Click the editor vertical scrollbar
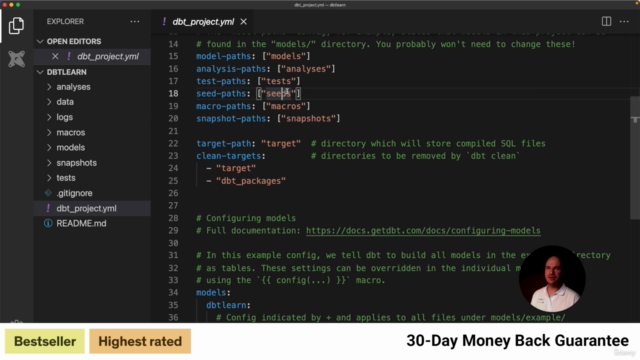The width and height of the screenshot is (640, 360). [635, 158]
